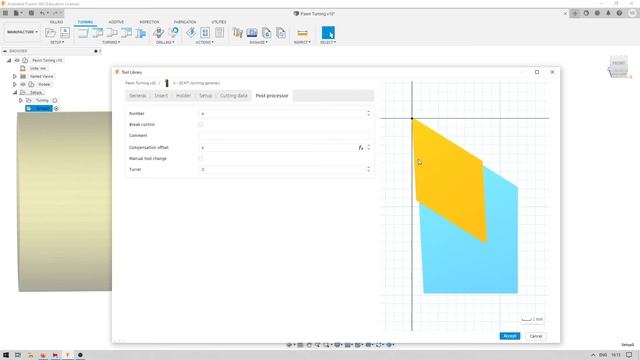Select the second turning tool icon

click(x=98, y=33)
